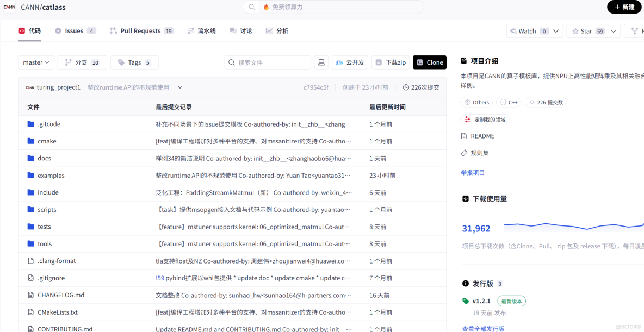The image size is (644, 332).
Task: Open the 规则集 ruleset item
Action: point(479,153)
